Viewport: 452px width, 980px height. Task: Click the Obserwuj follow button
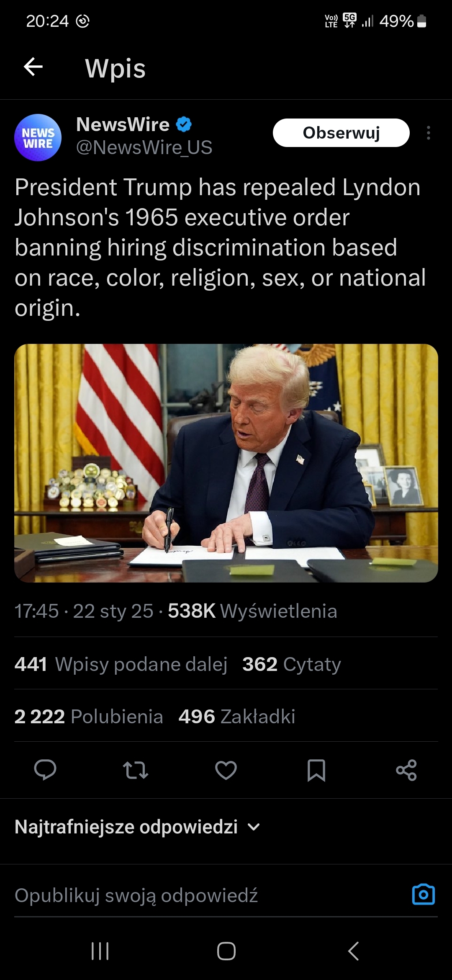[341, 133]
